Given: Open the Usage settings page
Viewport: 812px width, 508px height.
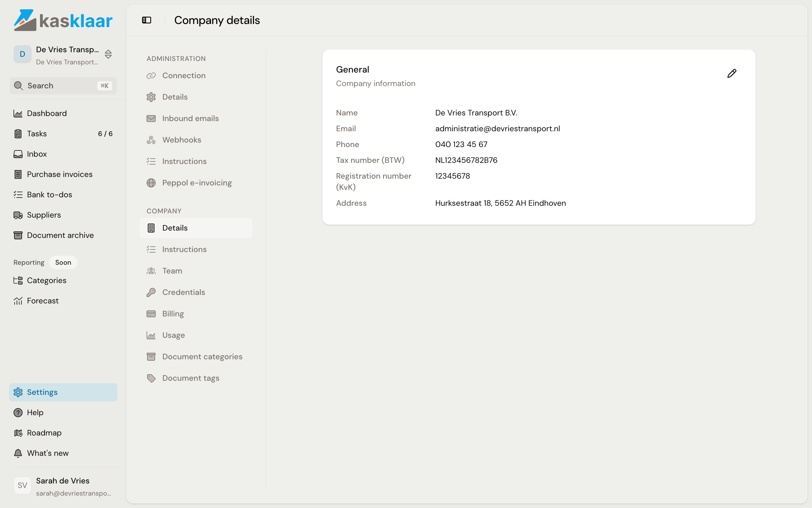Looking at the screenshot, I should point(196,335).
